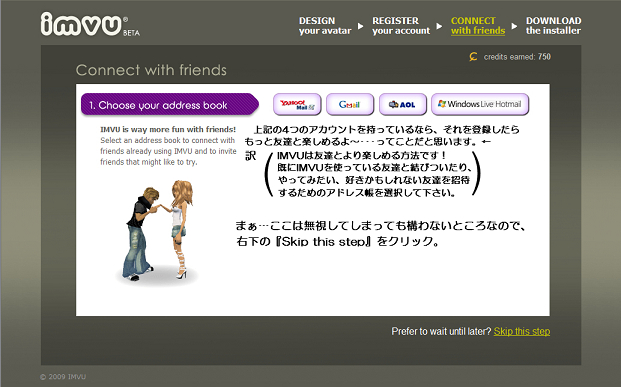Choose the Yahoo Mail address book

point(297,105)
